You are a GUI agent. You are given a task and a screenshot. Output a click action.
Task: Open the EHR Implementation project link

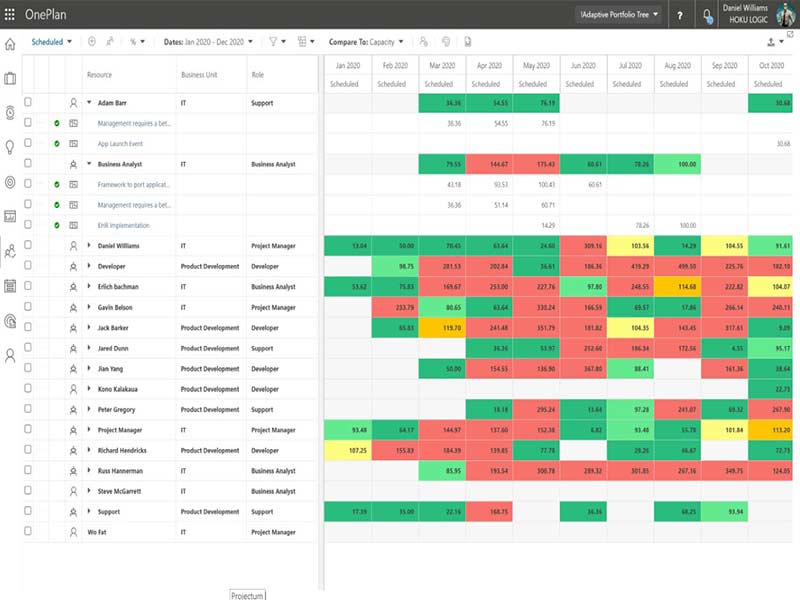pos(121,225)
